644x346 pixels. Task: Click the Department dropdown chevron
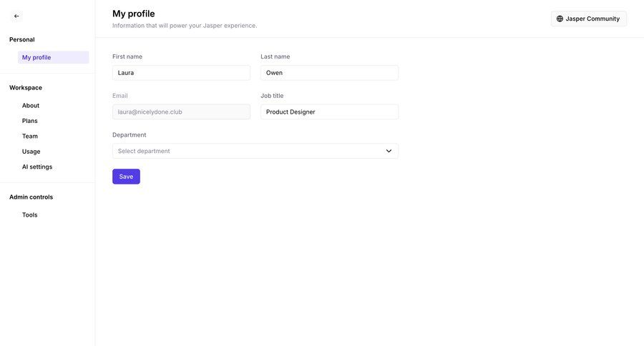(389, 151)
